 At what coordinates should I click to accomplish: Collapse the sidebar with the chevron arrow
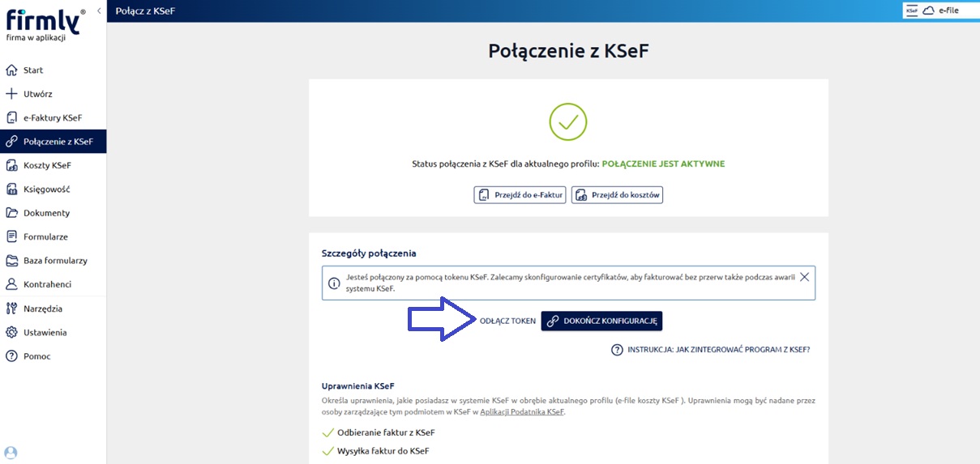[99, 11]
